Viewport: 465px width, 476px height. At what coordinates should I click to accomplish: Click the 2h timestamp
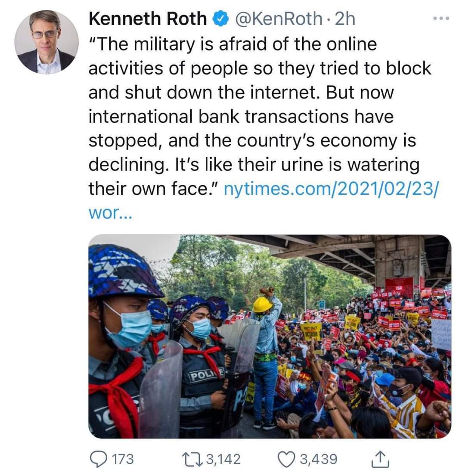[x=344, y=19]
